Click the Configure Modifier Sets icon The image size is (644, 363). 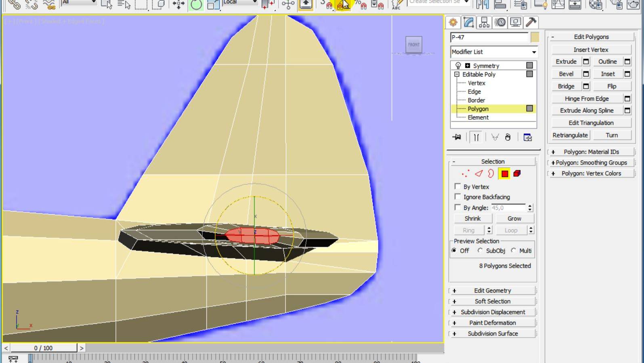coord(527,137)
